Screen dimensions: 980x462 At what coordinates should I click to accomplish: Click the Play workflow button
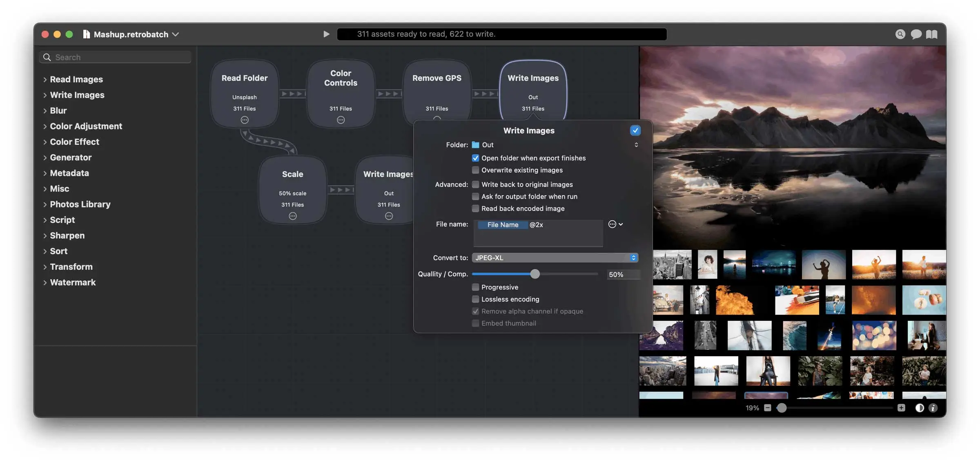click(x=326, y=34)
